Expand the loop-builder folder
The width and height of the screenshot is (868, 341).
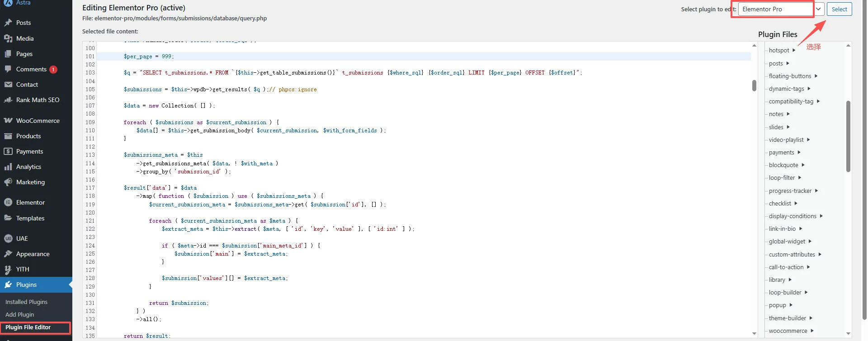click(x=788, y=292)
